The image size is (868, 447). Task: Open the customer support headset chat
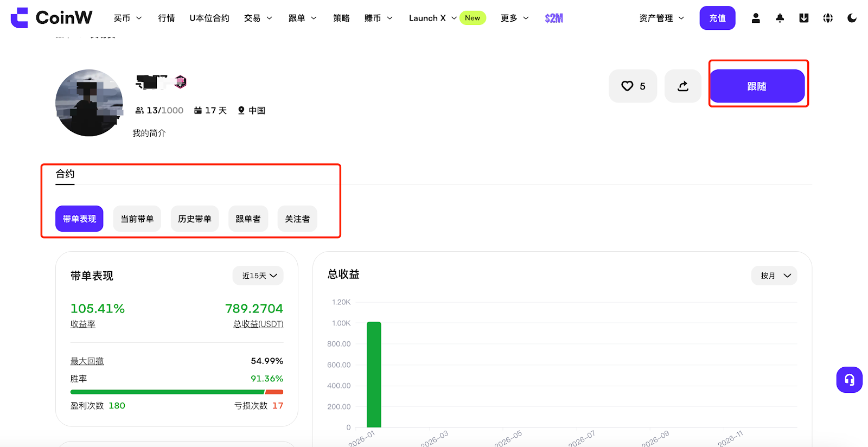[x=849, y=380]
